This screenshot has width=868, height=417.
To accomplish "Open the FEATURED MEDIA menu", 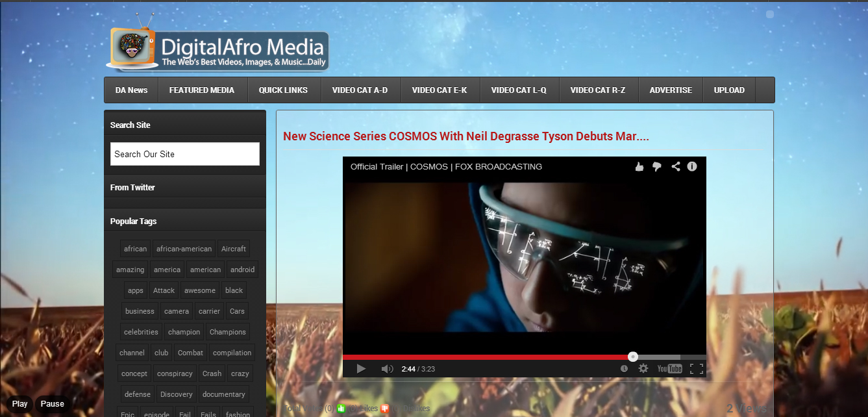I will (202, 90).
